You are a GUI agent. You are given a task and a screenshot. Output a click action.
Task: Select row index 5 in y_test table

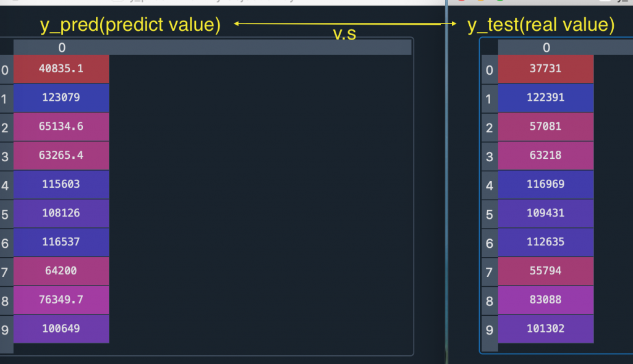pos(490,214)
